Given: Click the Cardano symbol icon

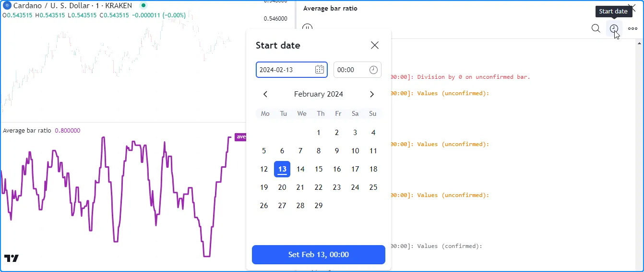Looking at the screenshot, I should 7,6.
